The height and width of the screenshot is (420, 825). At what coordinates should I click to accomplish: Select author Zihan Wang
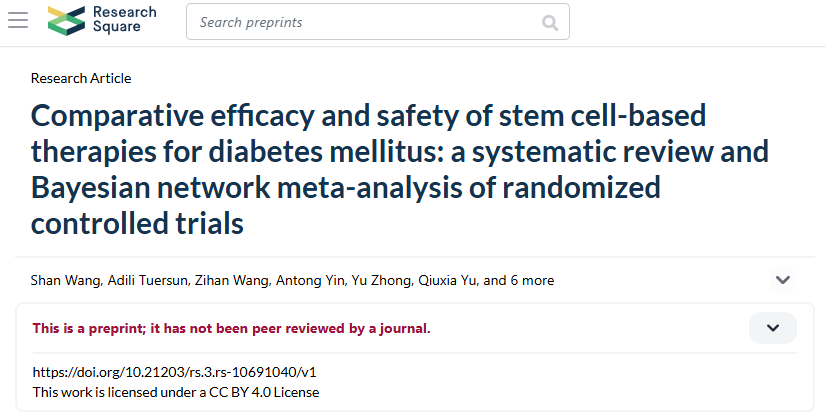coord(232,280)
